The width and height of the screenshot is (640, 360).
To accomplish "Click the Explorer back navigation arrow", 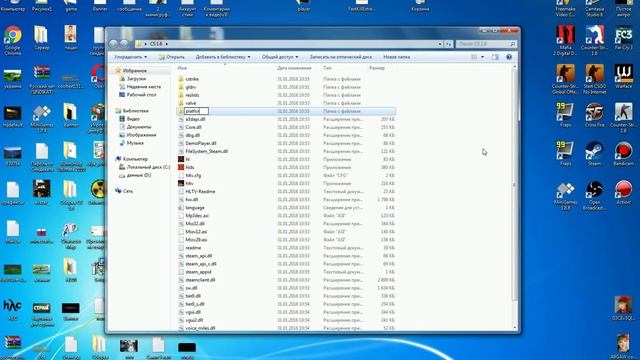I will click(x=113, y=44).
